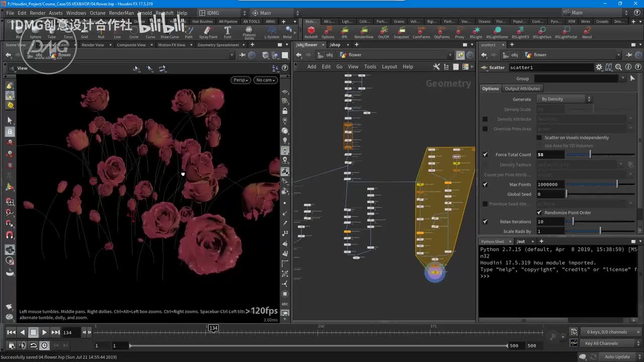Expand the Persp viewport dropdown
The width and height of the screenshot is (644, 362).
tap(240, 80)
